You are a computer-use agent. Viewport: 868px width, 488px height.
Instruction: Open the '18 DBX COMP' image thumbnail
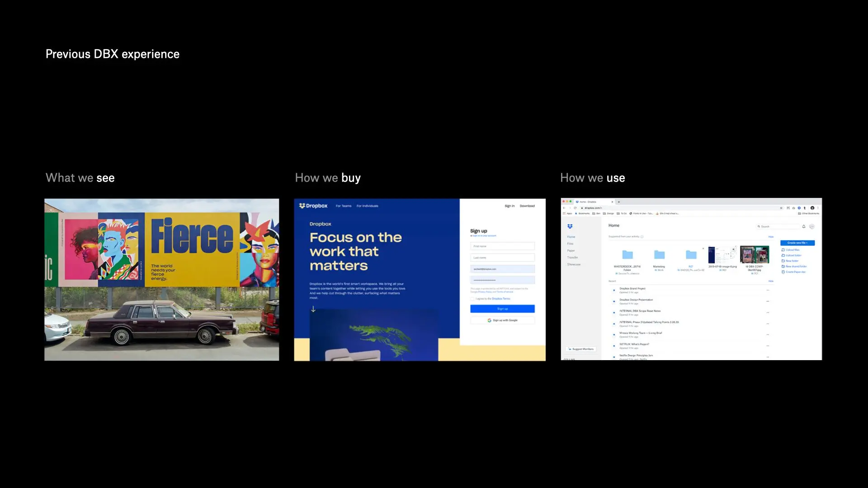754,255
